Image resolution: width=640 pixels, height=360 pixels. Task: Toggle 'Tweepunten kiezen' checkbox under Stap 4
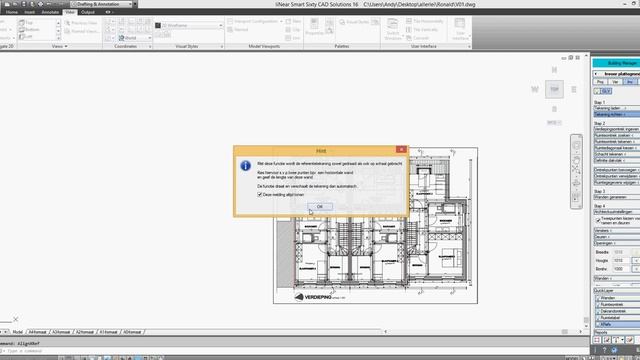coord(598,220)
